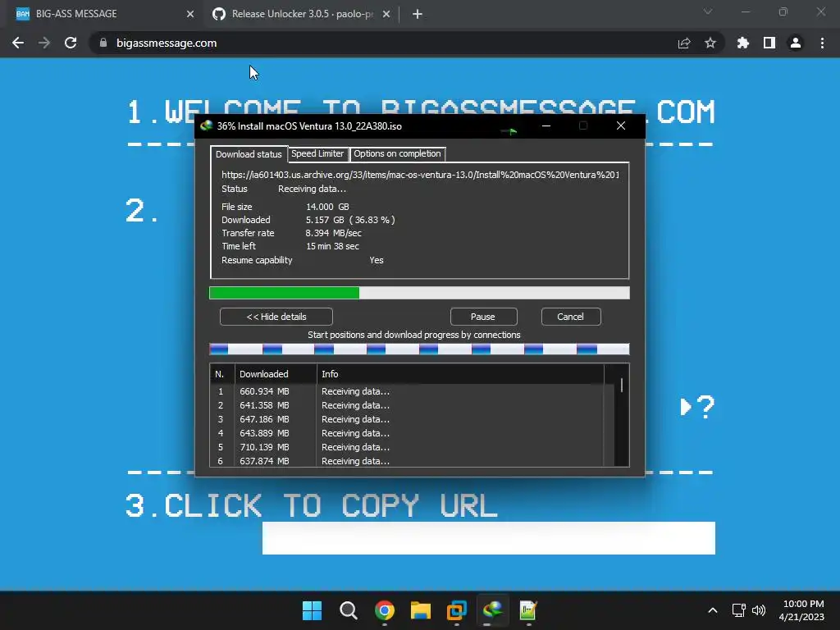Image resolution: width=840 pixels, height=630 pixels.
Task: Open Chrome extensions puzzle icon
Action: point(743,43)
